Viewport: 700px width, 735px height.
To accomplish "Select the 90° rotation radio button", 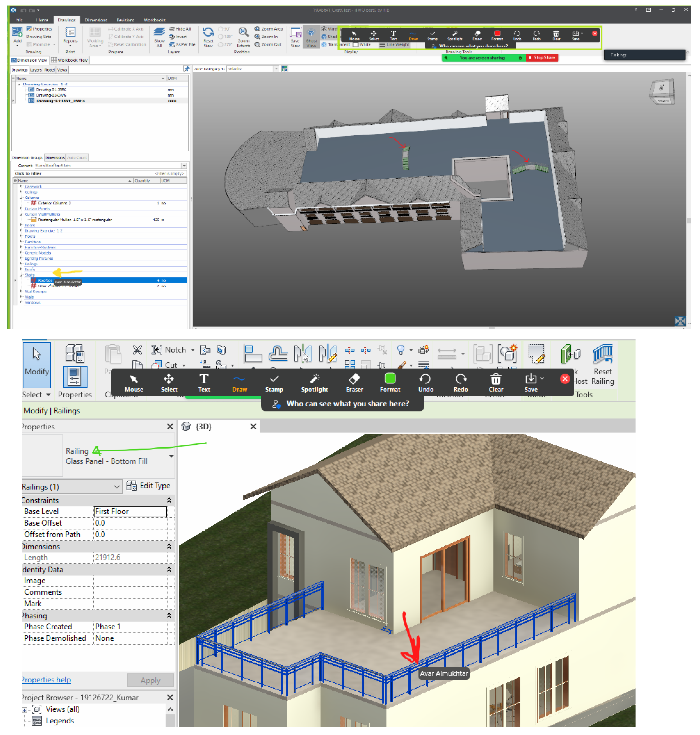I will click(220, 29).
